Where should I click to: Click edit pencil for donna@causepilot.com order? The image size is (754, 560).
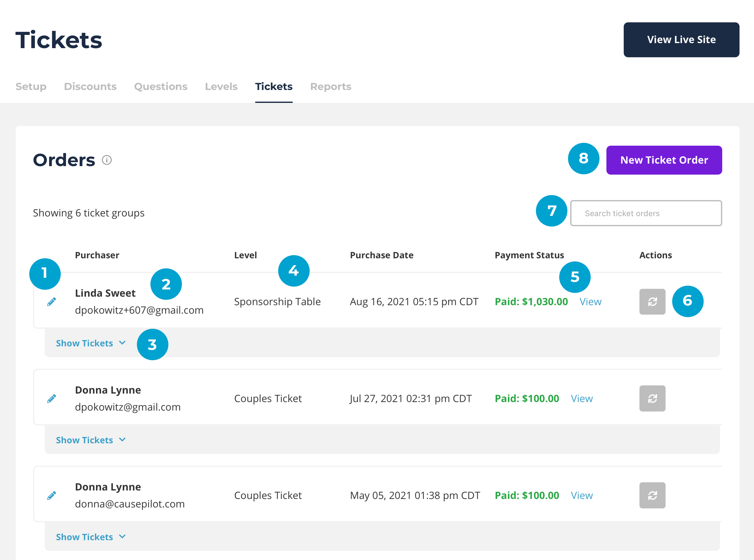tap(52, 496)
